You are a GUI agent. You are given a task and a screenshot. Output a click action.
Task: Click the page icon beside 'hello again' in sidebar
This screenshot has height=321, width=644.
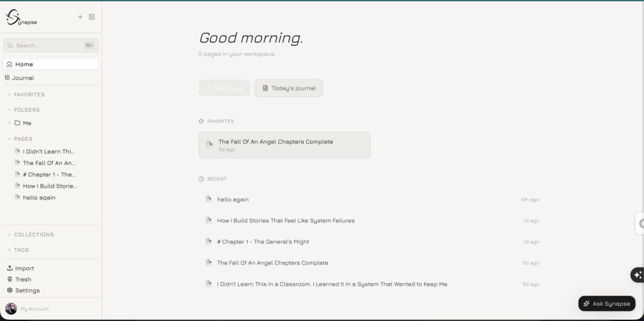[17, 197]
